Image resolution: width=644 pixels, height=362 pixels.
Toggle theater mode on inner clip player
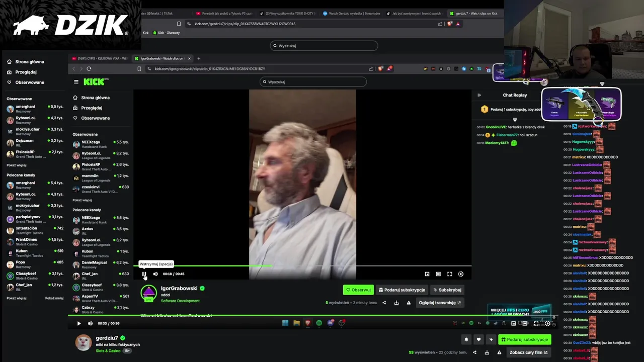[x=438, y=274]
